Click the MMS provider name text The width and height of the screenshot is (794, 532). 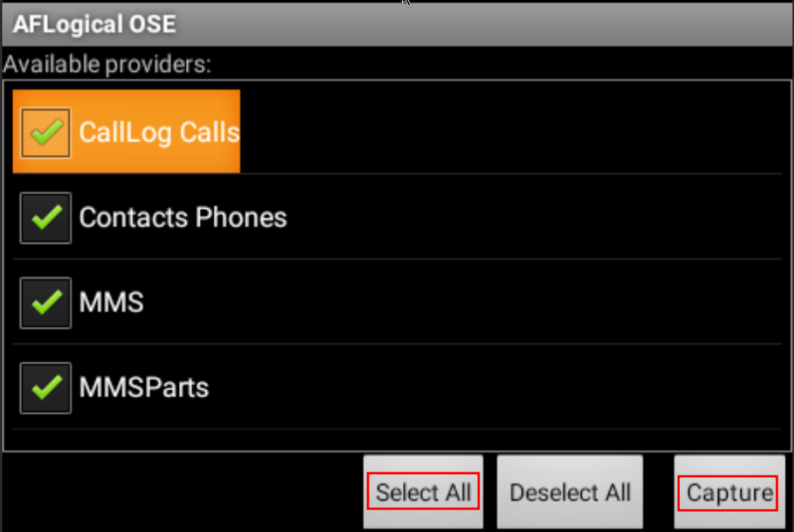tap(112, 302)
